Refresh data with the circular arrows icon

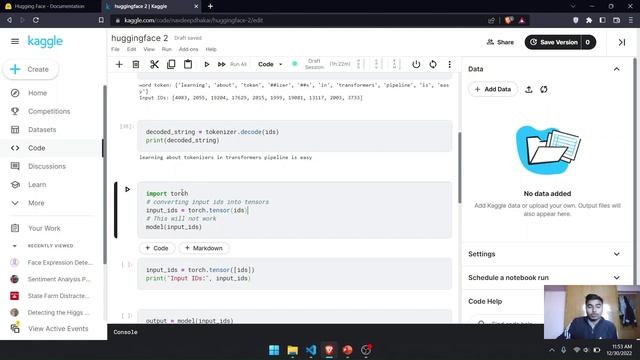tap(544, 89)
